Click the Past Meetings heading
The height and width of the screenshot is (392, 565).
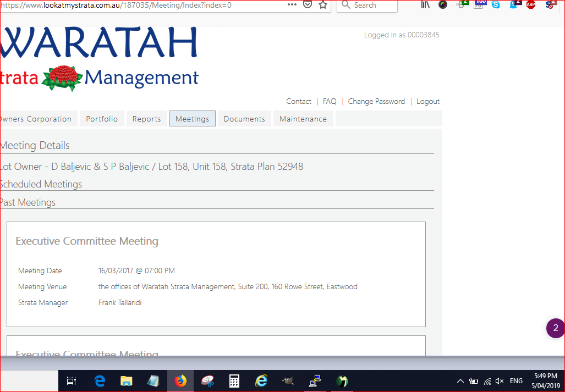(x=28, y=202)
